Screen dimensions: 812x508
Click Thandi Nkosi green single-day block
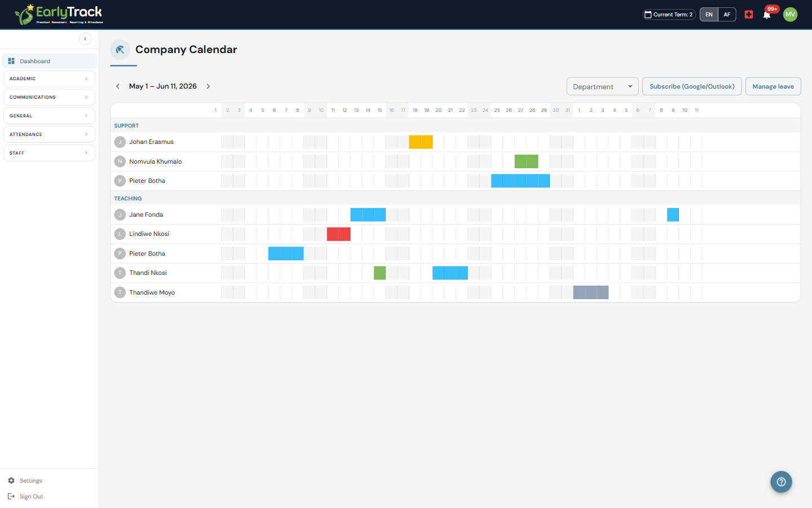379,273
